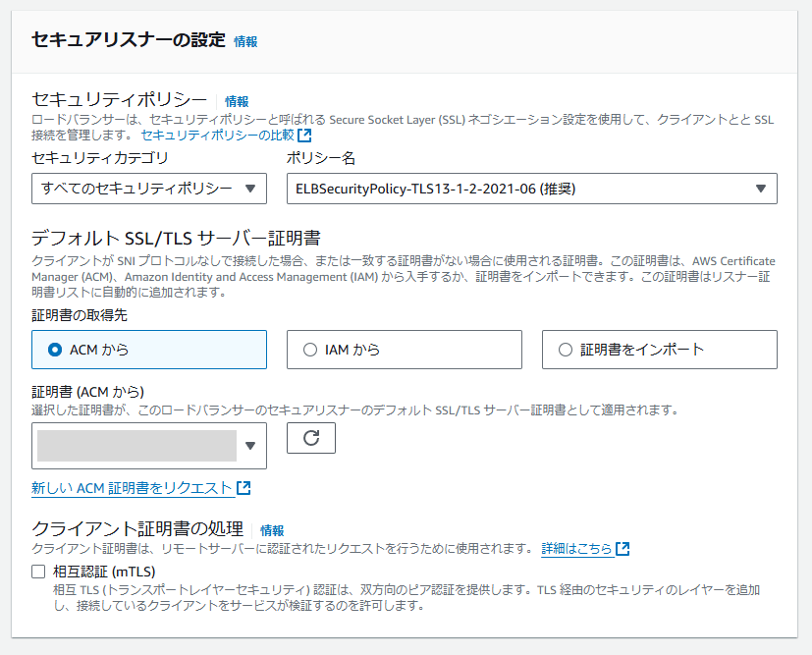Follow the セキュリティポリシーの比較 link
Viewport: 812px width, 655px height.
[x=218, y=136]
